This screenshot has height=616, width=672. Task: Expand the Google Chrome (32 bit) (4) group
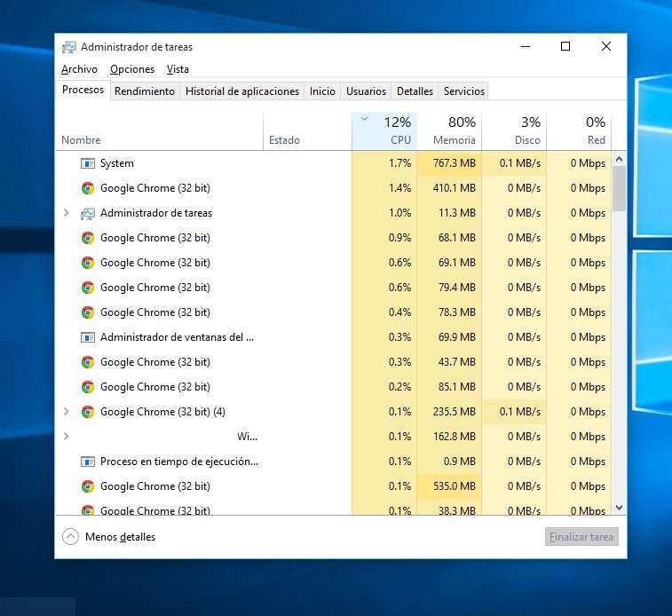[x=67, y=411]
